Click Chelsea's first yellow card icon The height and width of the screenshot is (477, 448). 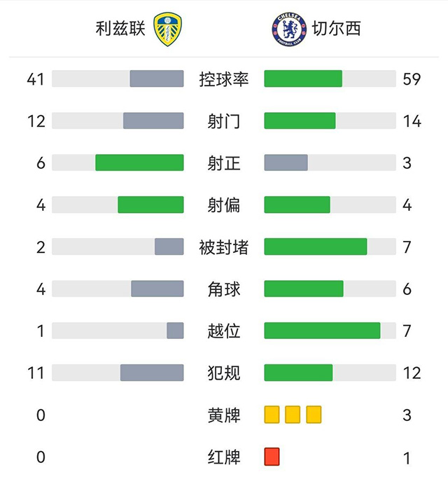coord(272,415)
